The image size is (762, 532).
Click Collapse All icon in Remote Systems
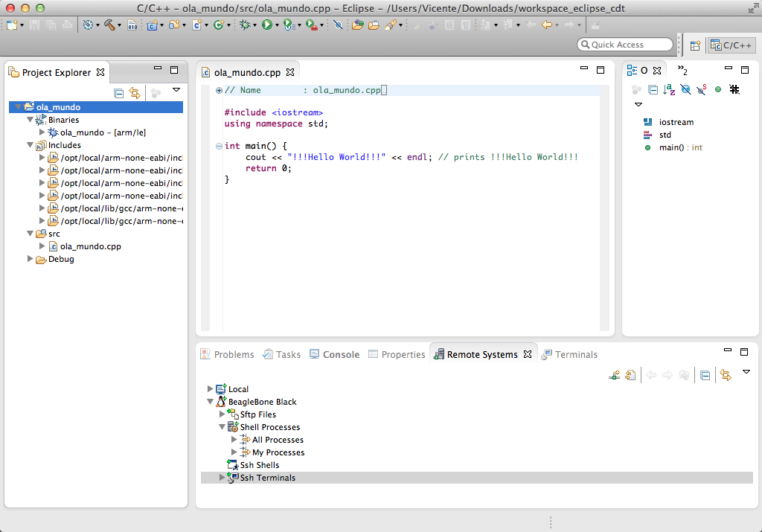(x=705, y=376)
